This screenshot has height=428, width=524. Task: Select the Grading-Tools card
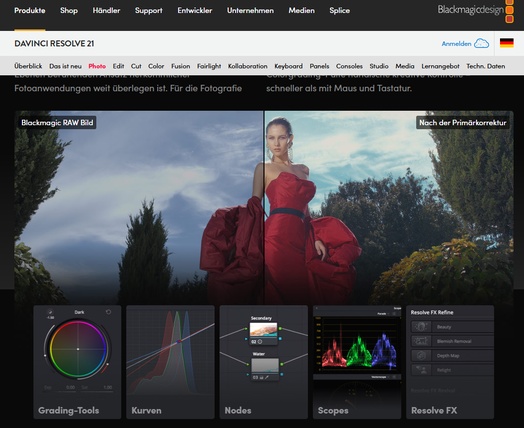coord(77,362)
